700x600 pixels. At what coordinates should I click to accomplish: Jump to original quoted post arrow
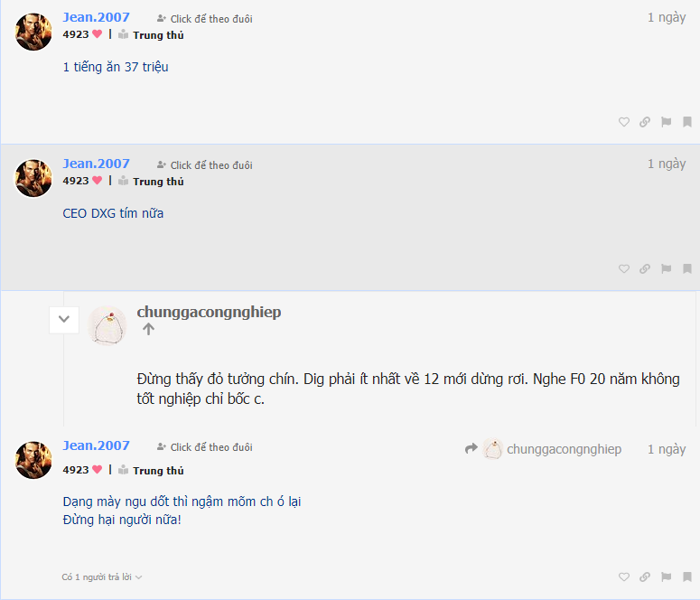click(148, 329)
